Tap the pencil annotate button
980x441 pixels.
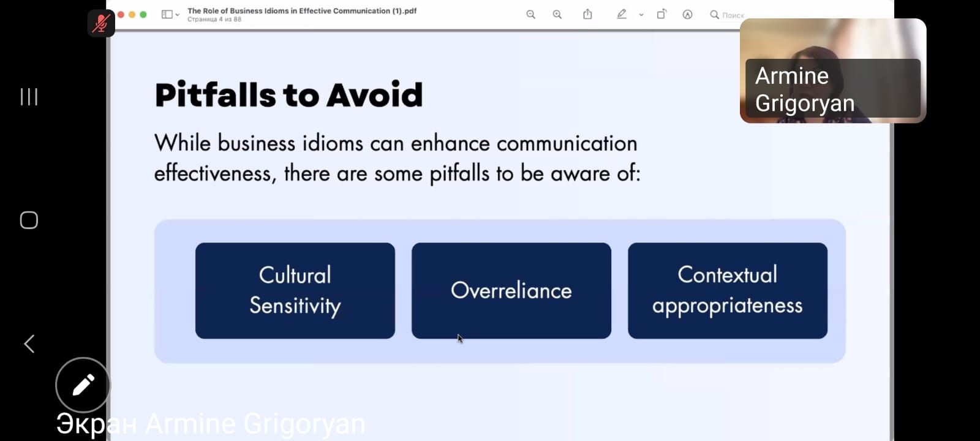coord(83,385)
